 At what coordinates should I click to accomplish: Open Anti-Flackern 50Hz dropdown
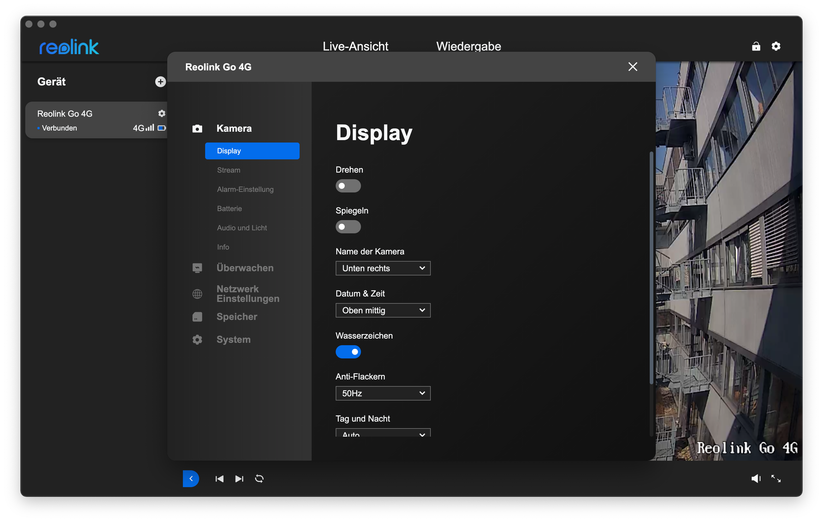click(x=383, y=393)
